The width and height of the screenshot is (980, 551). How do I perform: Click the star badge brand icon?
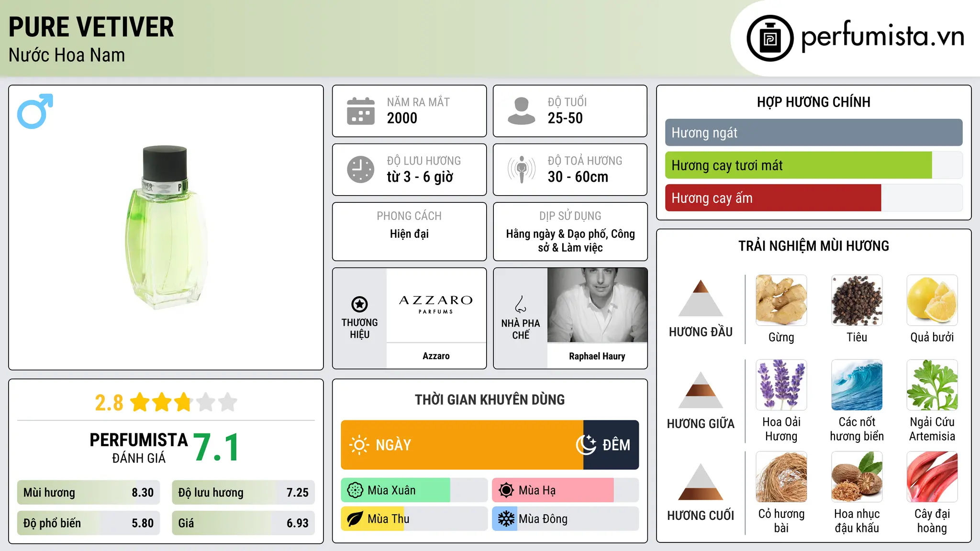coord(359,304)
